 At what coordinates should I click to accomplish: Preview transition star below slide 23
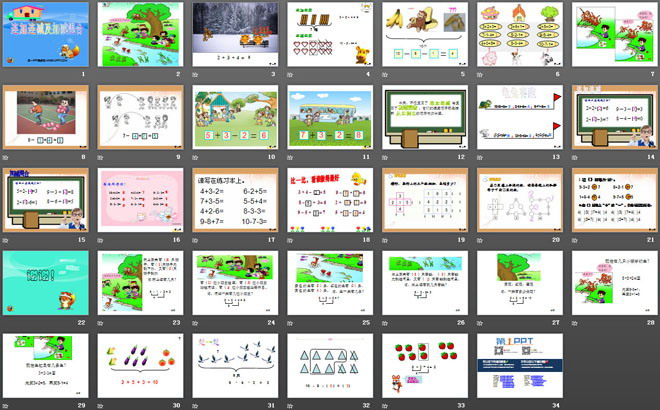tap(101, 323)
